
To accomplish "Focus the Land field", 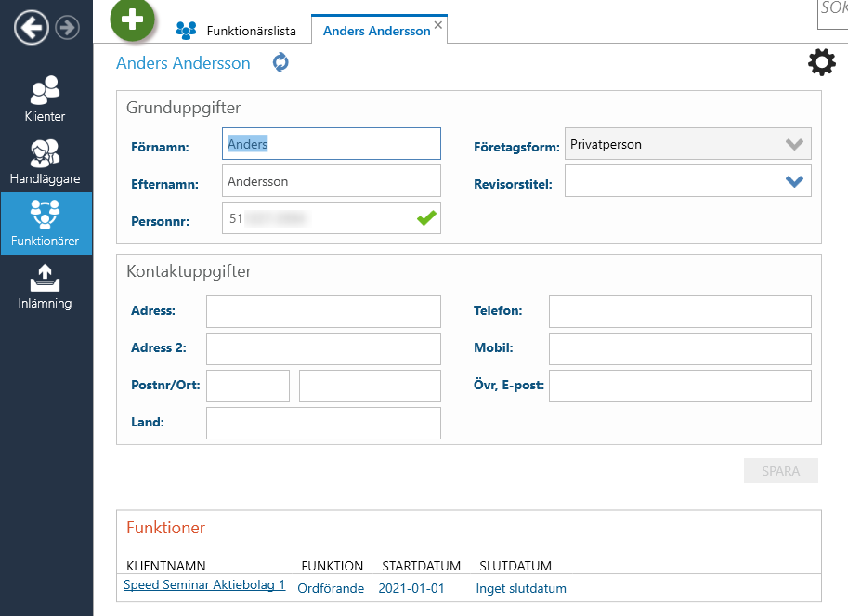I will click(x=323, y=423).
